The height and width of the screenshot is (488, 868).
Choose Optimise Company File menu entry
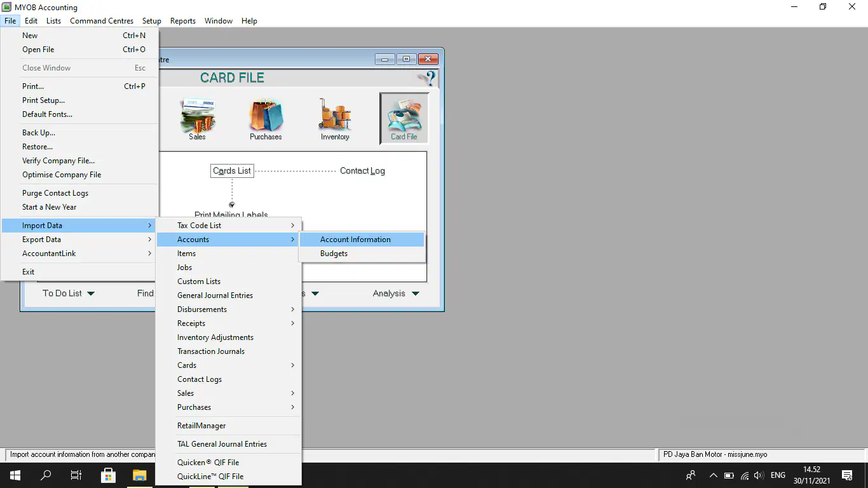[79, 175]
